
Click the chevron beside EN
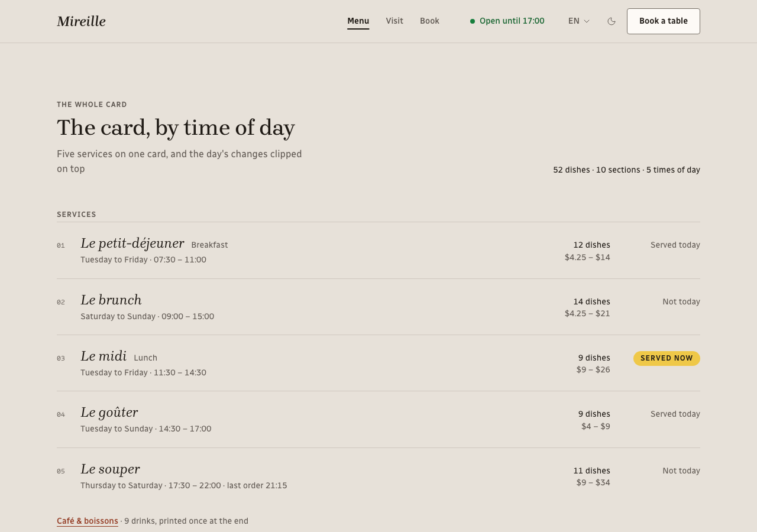pyautogui.click(x=587, y=21)
